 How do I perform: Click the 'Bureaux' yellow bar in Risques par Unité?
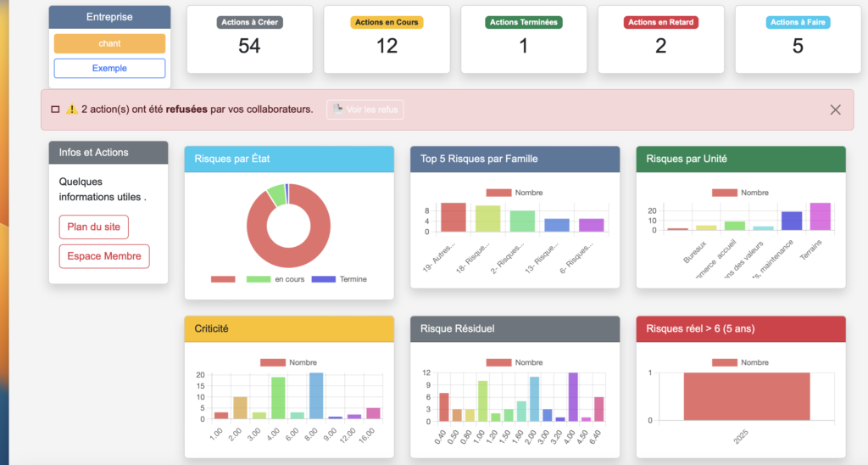[706, 227]
